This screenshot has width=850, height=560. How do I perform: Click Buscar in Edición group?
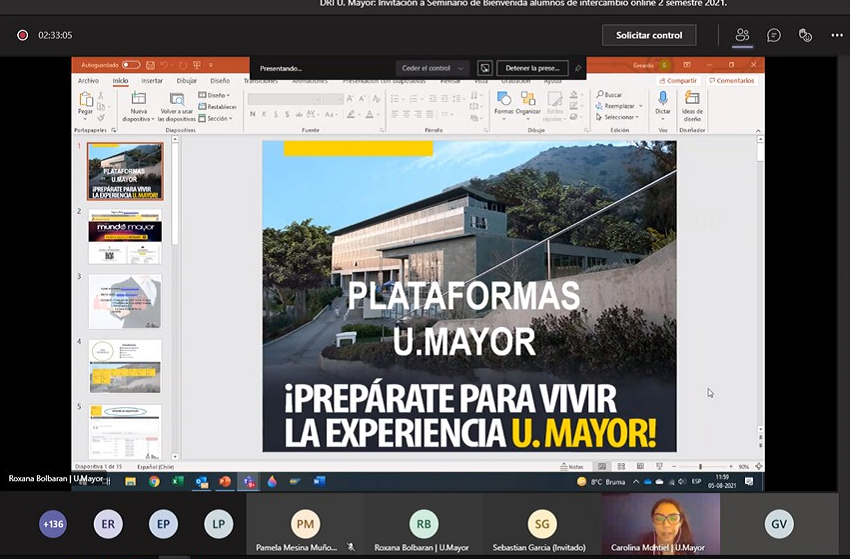tap(609, 95)
